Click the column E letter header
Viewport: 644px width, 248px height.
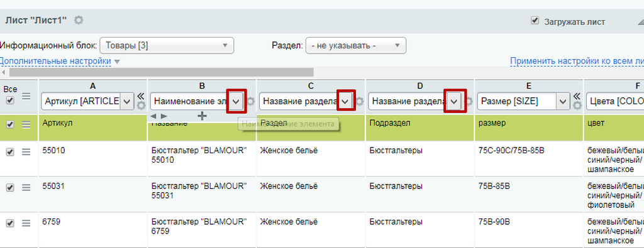[528, 85]
